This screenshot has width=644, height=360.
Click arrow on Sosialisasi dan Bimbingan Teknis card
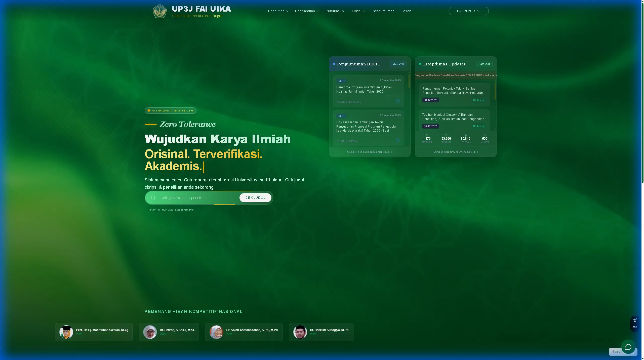(397, 140)
